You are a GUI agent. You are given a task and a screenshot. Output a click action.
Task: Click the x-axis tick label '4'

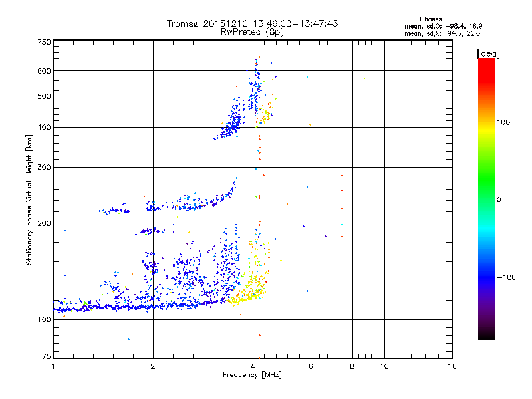[253, 366]
